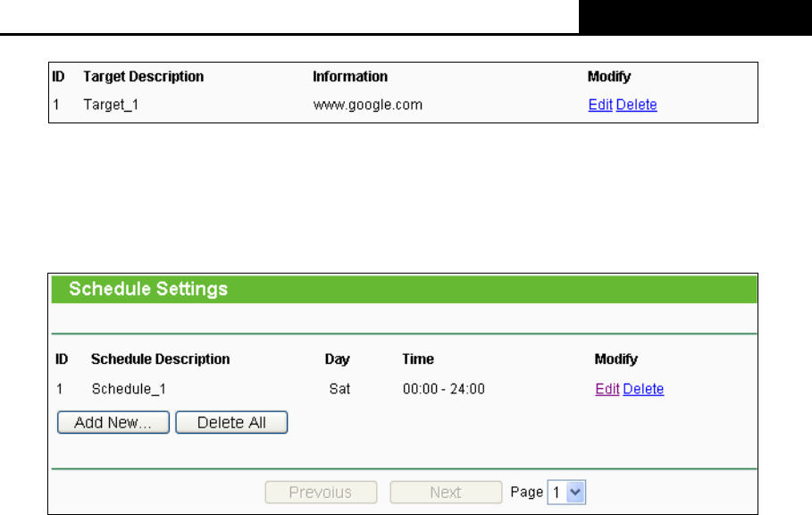Viewport: 812px width, 515px height.
Task: Select the Sat day cell
Action: [x=339, y=389]
